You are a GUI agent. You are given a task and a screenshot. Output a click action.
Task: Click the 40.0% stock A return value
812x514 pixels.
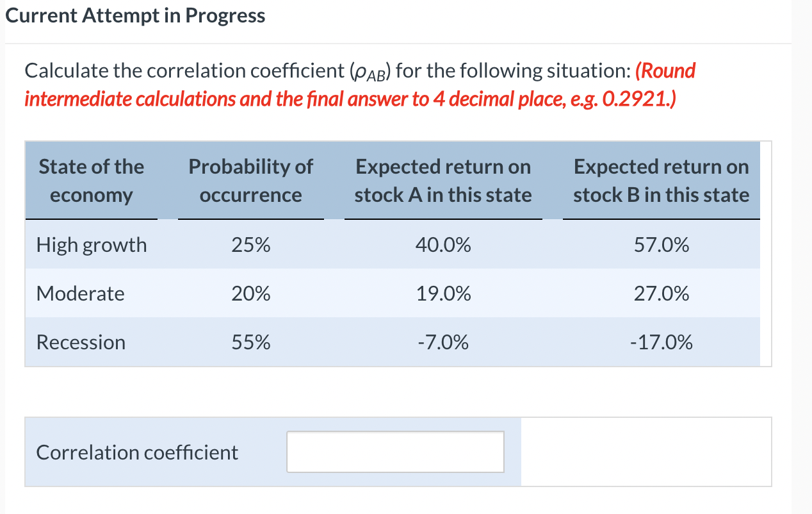[443, 244]
